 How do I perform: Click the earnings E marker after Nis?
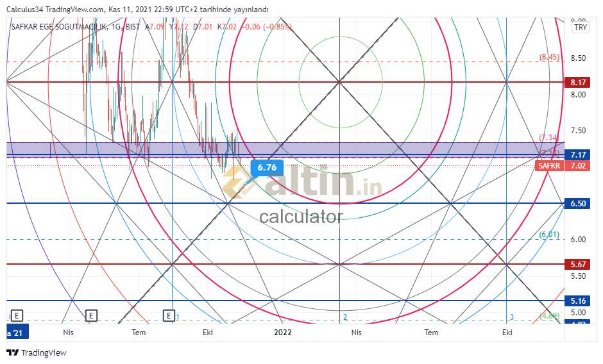pos(91,316)
